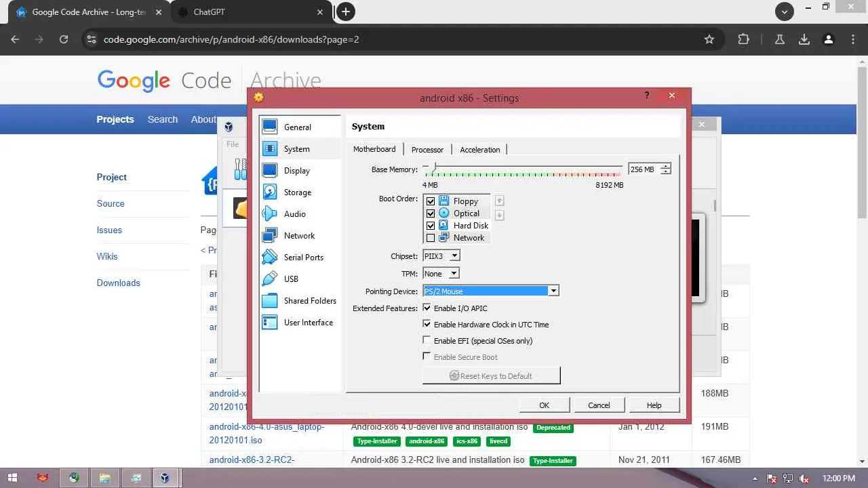
Task: Switch to the Processor tab
Action: pyautogui.click(x=427, y=149)
